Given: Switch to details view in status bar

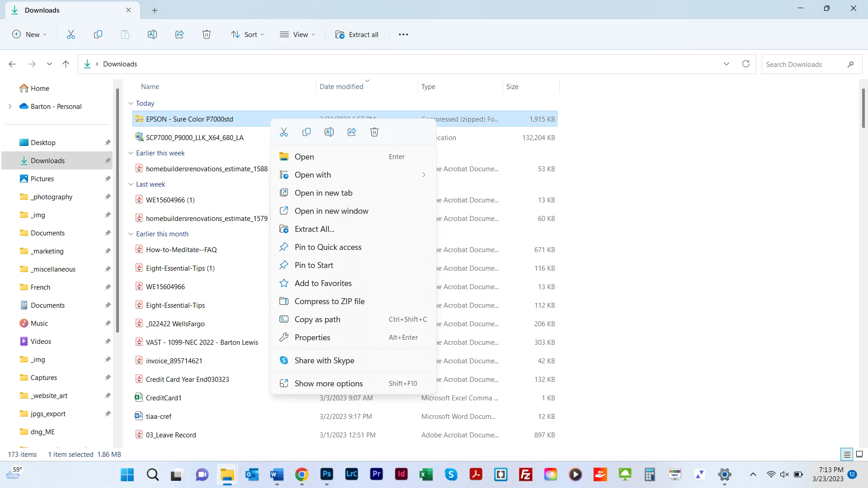Looking at the screenshot, I should [847, 455].
